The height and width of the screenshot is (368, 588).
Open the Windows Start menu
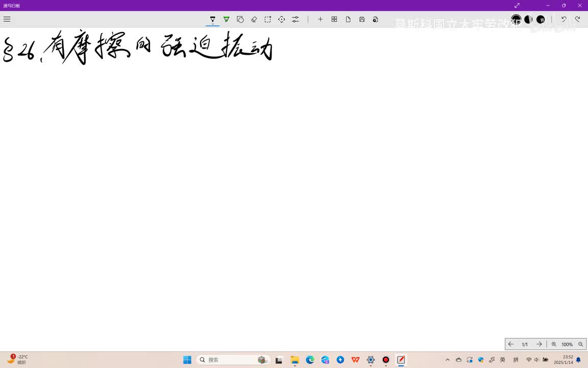[187, 360]
